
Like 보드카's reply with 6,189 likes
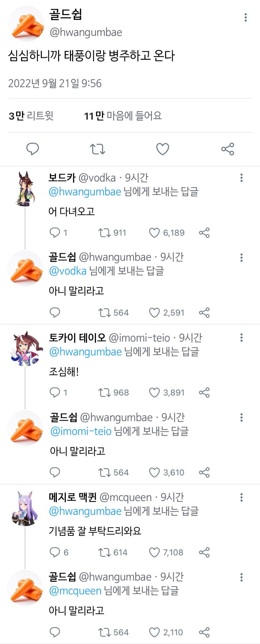(154, 233)
